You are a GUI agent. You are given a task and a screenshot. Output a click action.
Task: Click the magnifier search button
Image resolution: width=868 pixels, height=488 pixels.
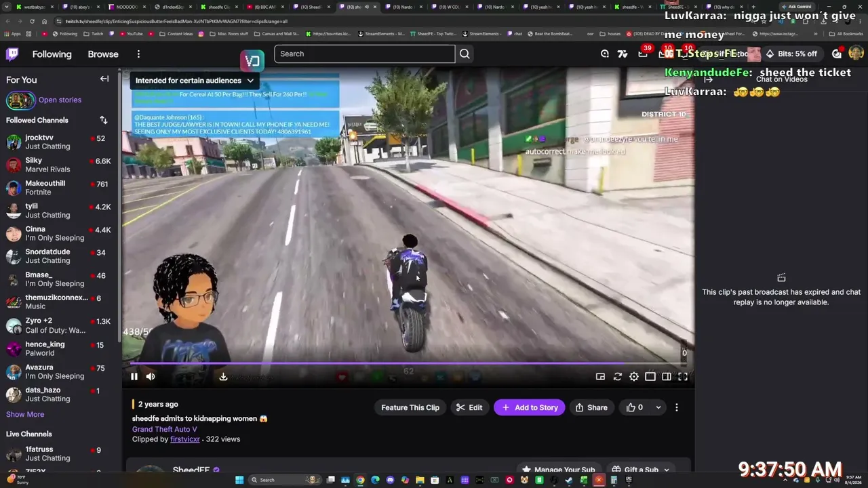coord(465,54)
